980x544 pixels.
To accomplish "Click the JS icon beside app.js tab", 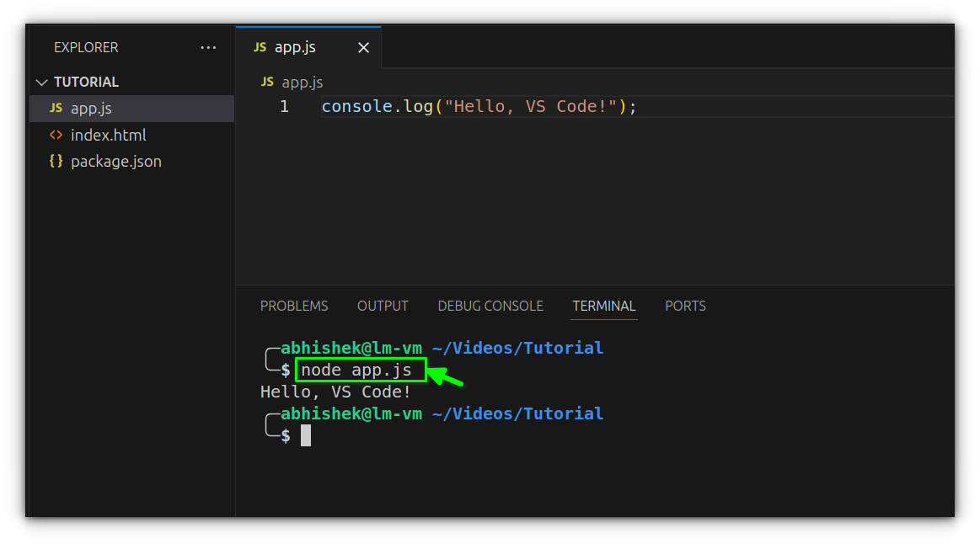I will 261,47.
